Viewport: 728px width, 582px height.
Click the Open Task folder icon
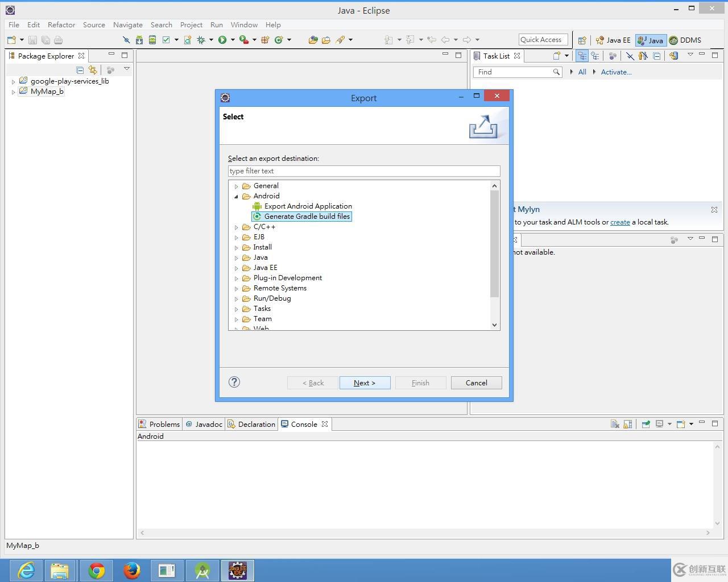point(326,40)
